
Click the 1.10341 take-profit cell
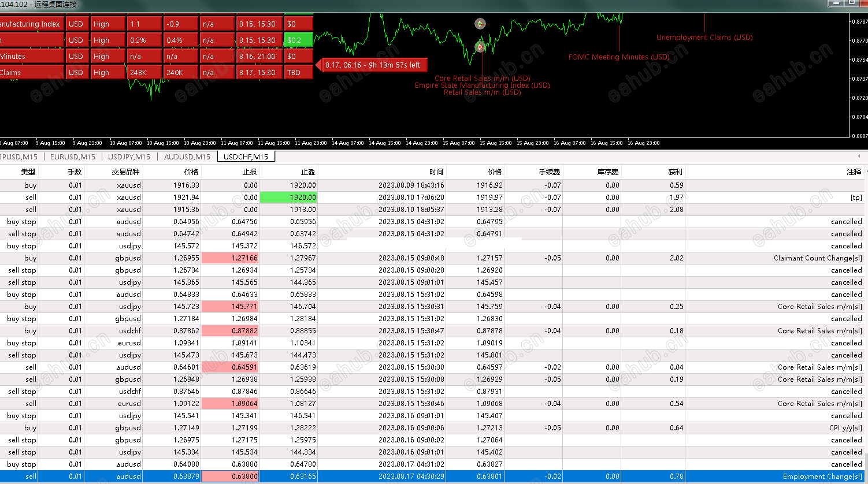303,342
